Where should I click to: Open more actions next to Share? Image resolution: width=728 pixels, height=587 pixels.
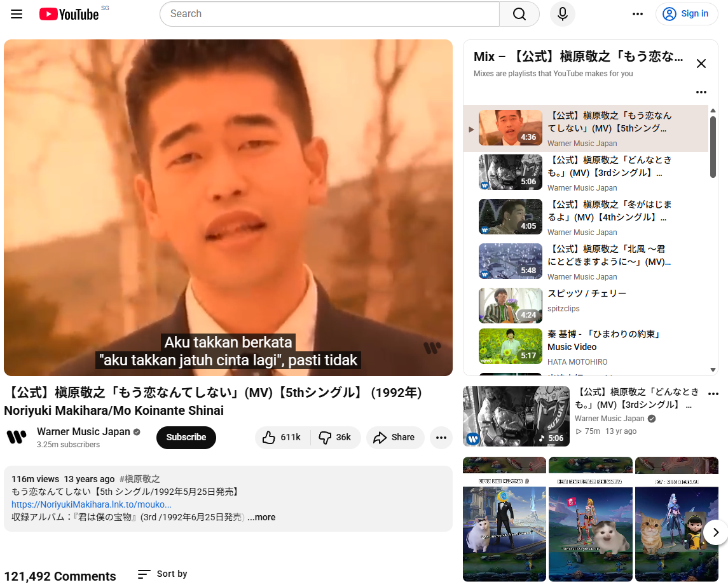pos(441,438)
